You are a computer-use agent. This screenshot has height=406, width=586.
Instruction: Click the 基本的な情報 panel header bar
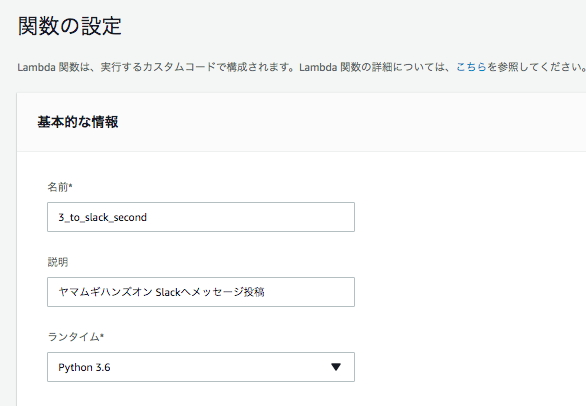pos(301,122)
